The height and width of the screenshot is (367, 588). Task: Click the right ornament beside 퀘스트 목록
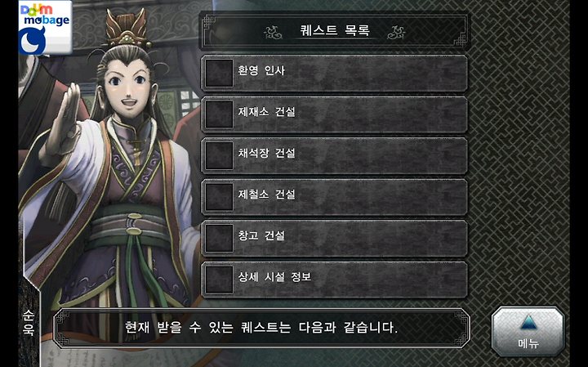(x=396, y=32)
